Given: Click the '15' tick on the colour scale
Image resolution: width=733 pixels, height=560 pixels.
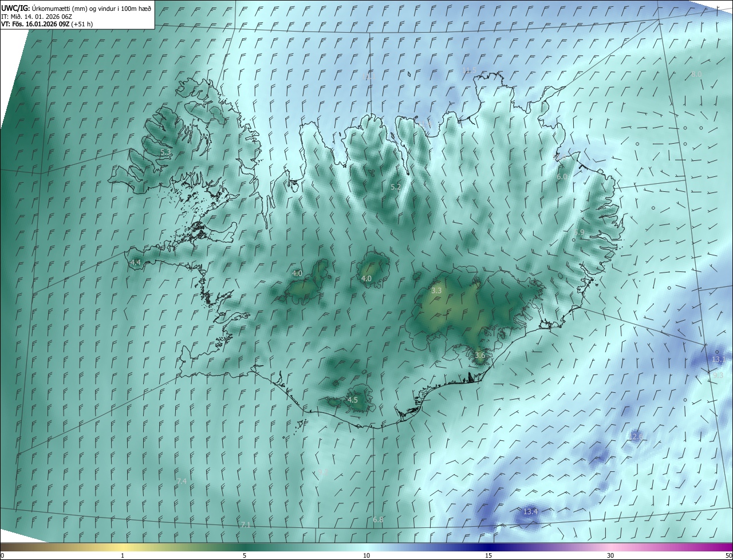Looking at the screenshot, I should [488, 555].
